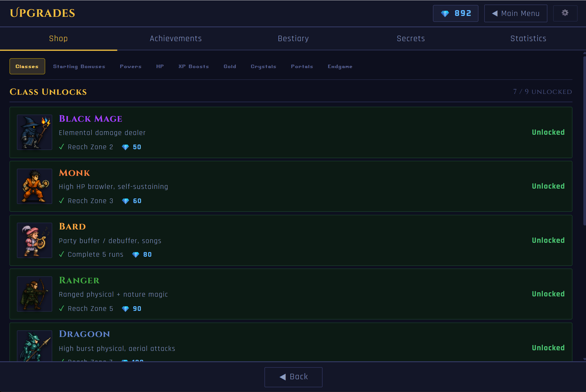Click the Ranger archer portrait icon
586x392 pixels.
pyautogui.click(x=34, y=294)
